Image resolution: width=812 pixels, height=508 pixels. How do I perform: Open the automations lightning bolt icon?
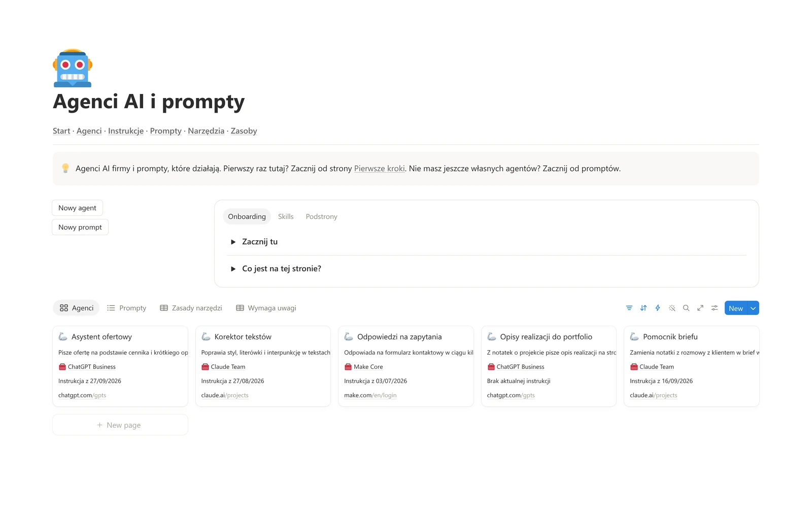(x=658, y=308)
